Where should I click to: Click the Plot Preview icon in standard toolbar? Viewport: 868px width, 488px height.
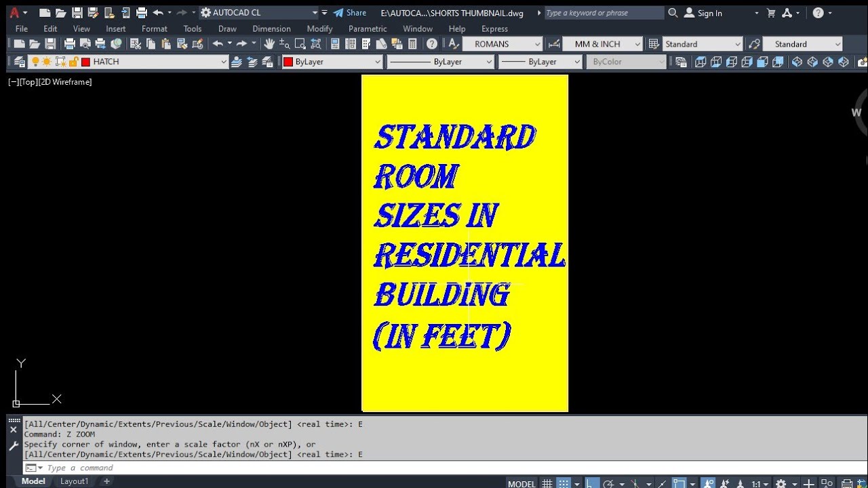click(x=85, y=44)
